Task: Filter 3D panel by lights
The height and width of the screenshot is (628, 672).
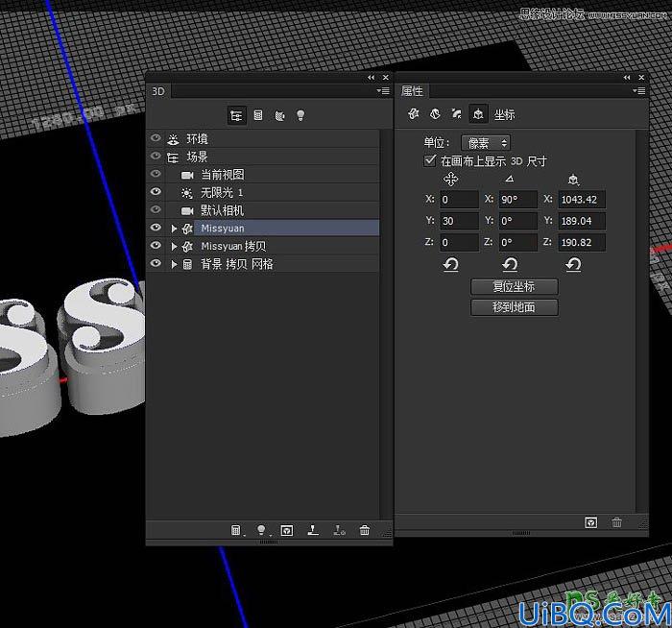Action: tap(300, 115)
